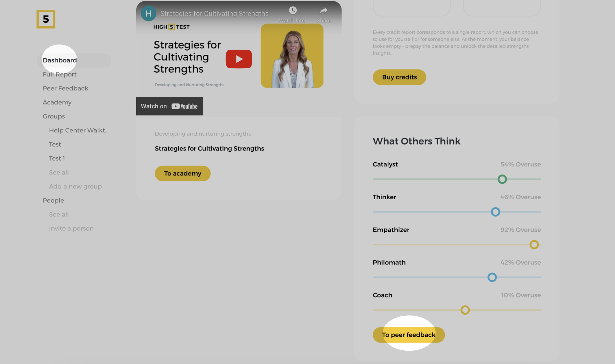Play the Strategies for Cultivating Strengths video
Image resolution: width=615 pixels, height=364 pixels.
(x=239, y=59)
